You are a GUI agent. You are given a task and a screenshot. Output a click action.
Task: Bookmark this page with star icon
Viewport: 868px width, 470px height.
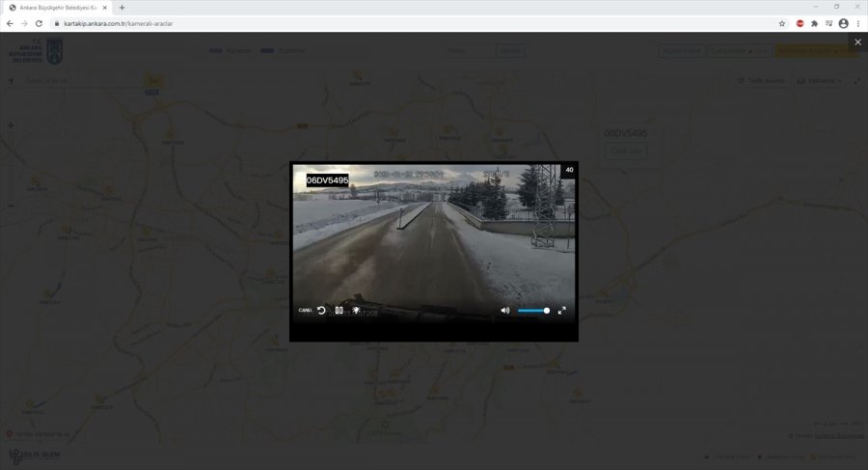782,23
